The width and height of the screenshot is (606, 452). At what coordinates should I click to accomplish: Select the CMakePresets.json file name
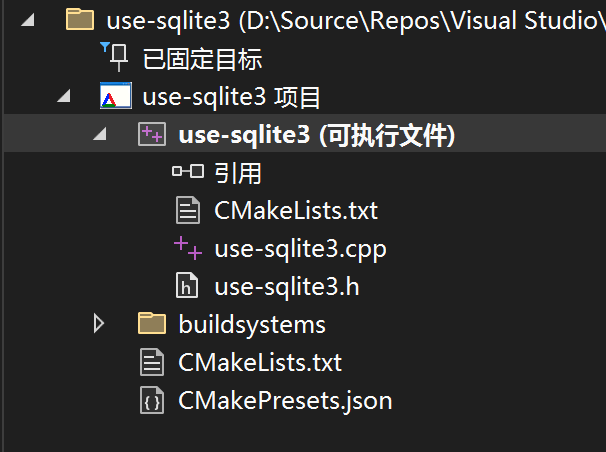[285, 401]
